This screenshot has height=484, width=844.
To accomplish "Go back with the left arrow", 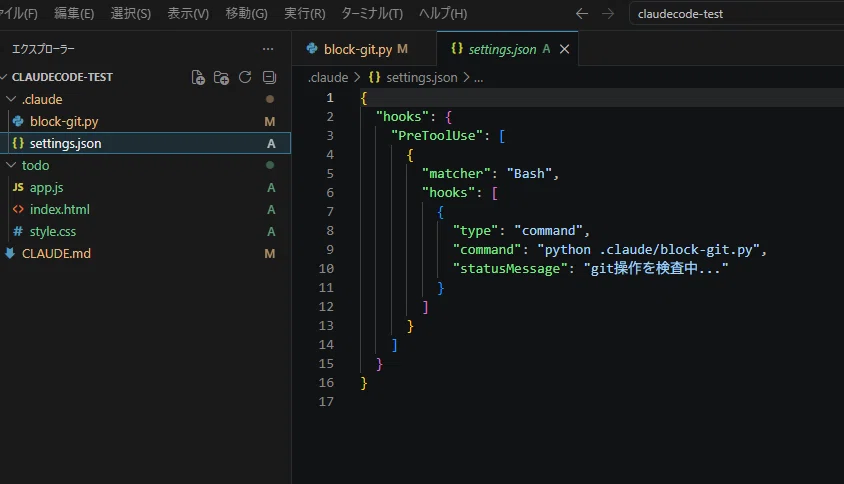I will point(581,14).
